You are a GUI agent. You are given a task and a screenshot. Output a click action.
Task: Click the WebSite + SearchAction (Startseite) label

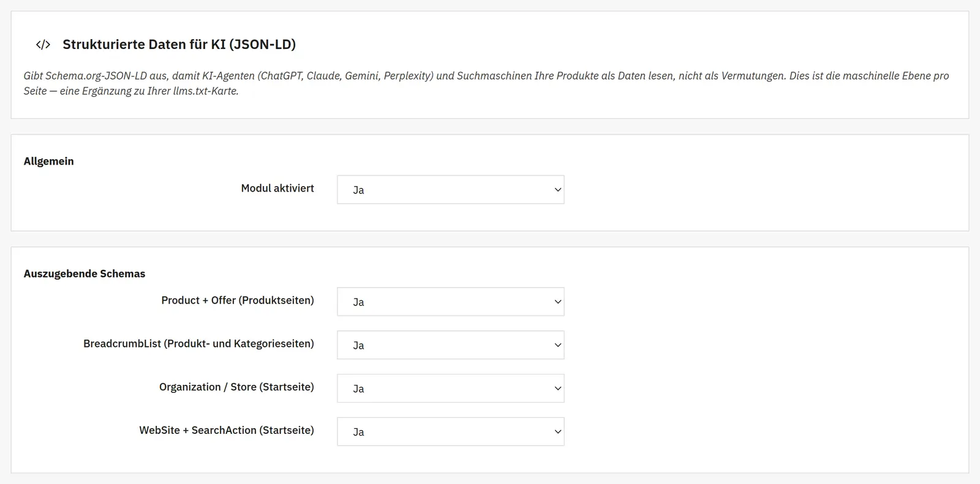click(x=227, y=431)
